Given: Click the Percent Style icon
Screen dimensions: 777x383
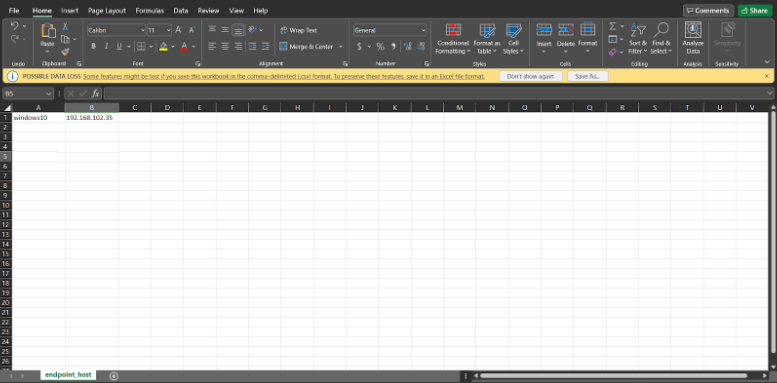Looking at the screenshot, I should tap(380, 47).
